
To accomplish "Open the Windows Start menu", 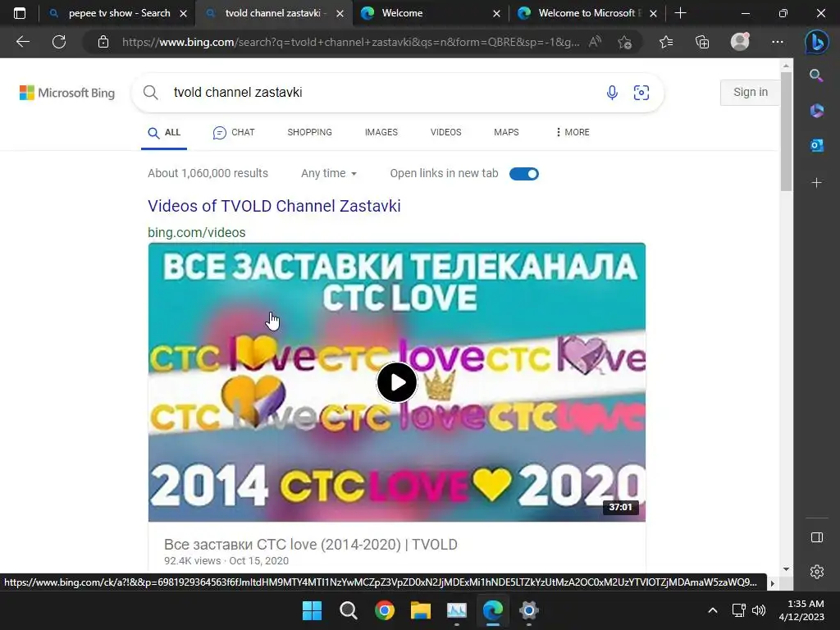I will (x=312, y=610).
